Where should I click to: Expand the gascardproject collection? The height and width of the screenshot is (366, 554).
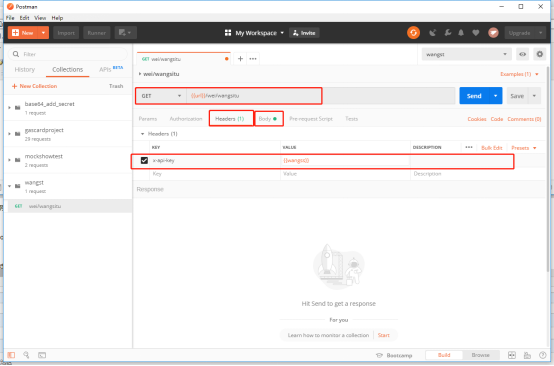click(x=10, y=134)
